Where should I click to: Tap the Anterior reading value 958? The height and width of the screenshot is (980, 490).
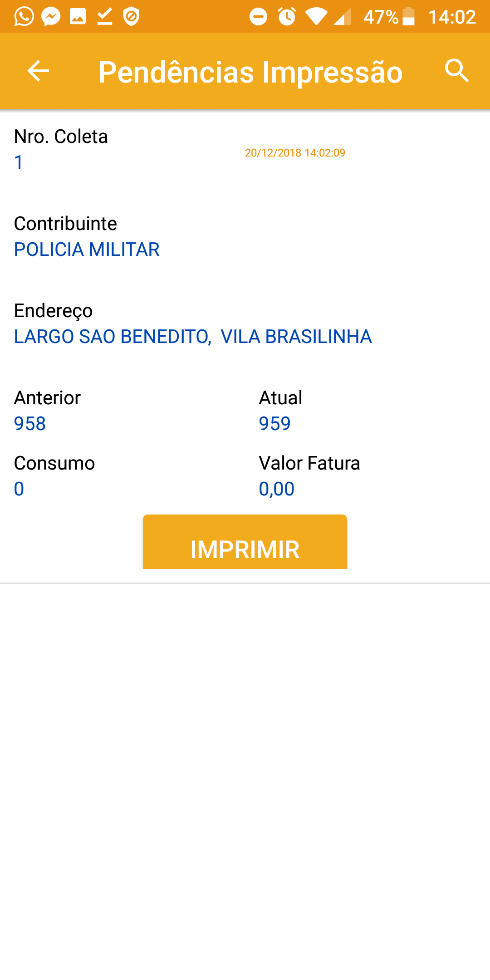pyautogui.click(x=30, y=424)
